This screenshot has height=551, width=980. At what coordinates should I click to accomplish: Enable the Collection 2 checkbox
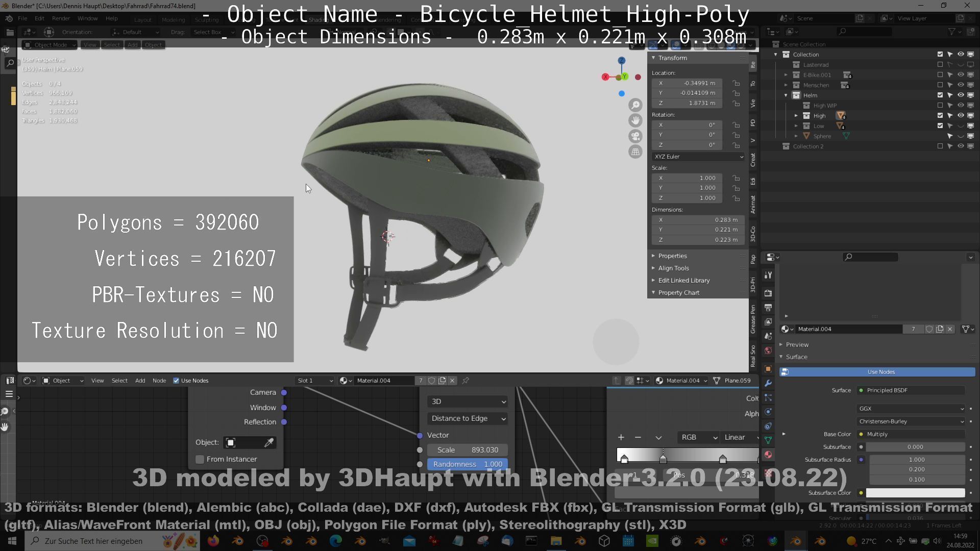point(940,146)
